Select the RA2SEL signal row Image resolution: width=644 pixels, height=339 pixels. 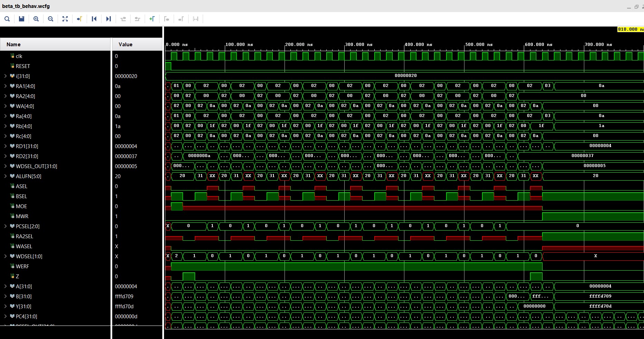(x=55, y=236)
